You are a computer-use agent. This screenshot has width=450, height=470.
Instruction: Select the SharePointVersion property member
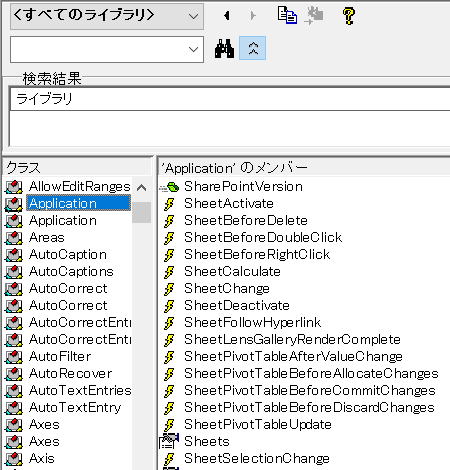pos(243,186)
